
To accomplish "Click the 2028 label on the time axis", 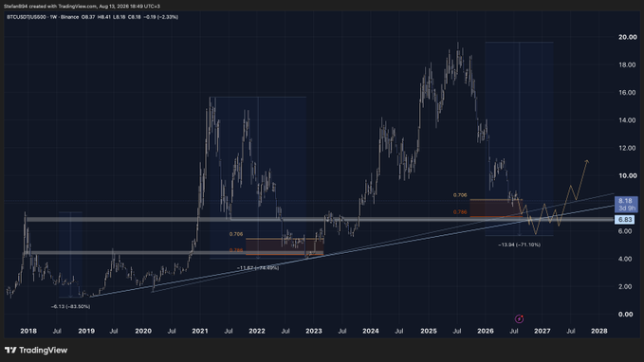I will tap(599, 331).
